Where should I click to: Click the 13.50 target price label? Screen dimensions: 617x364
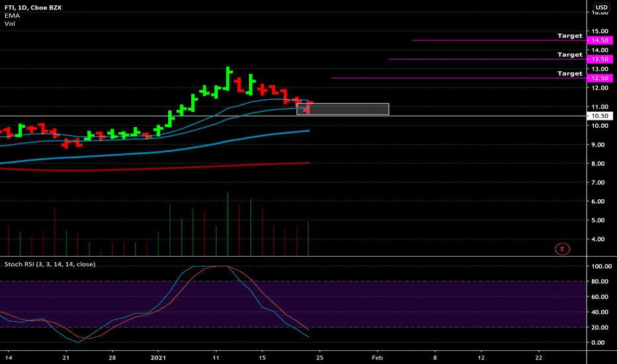click(600, 59)
